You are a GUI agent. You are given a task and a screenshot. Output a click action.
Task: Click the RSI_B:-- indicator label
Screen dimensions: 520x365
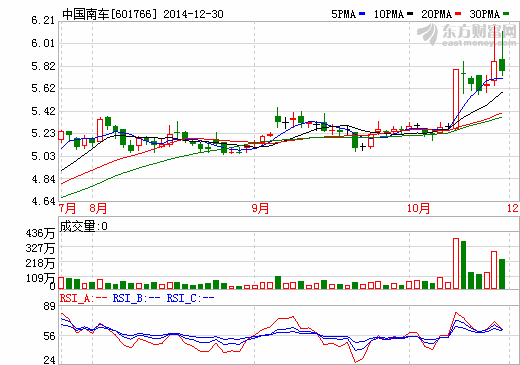click(x=136, y=298)
